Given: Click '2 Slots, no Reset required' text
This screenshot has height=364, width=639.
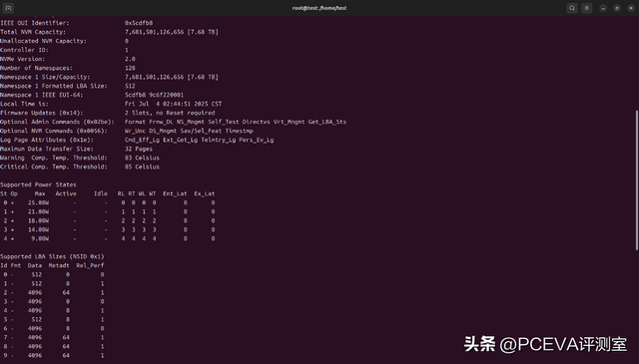Looking at the screenshot, I should 170,113.
